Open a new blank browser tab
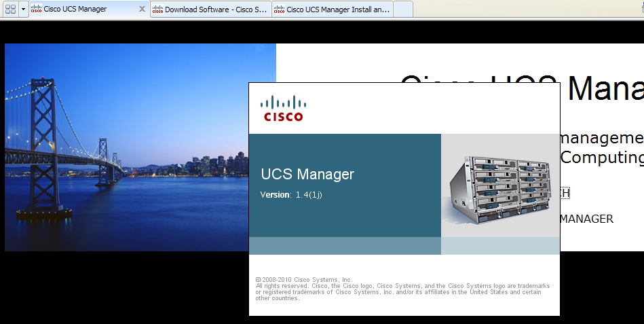 point(403,9)
